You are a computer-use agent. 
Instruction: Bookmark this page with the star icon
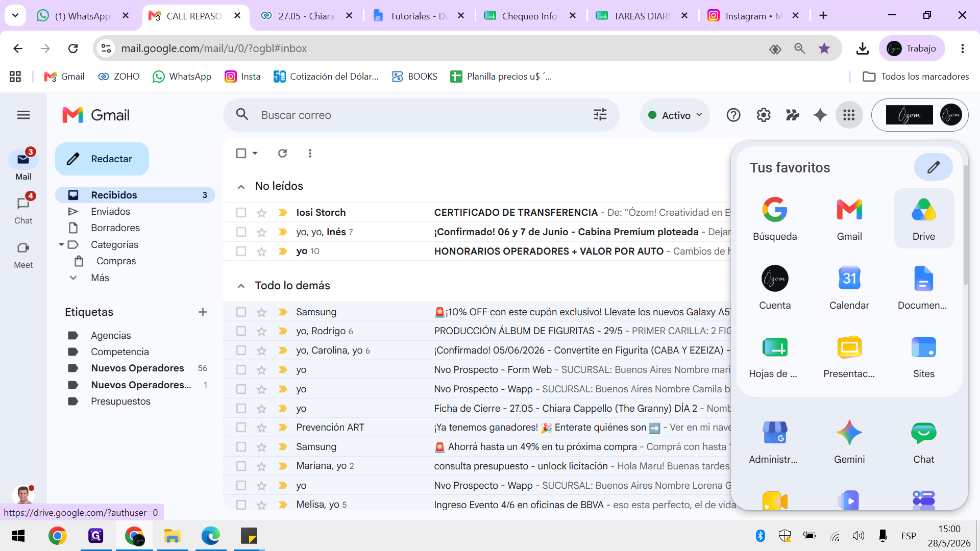tap(824, 48)
